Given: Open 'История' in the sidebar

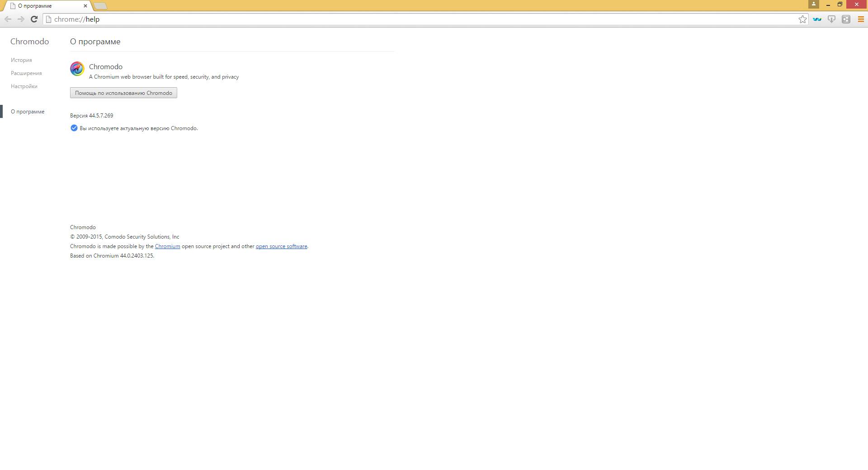Looking at the screenshot, I should [21, 60].
